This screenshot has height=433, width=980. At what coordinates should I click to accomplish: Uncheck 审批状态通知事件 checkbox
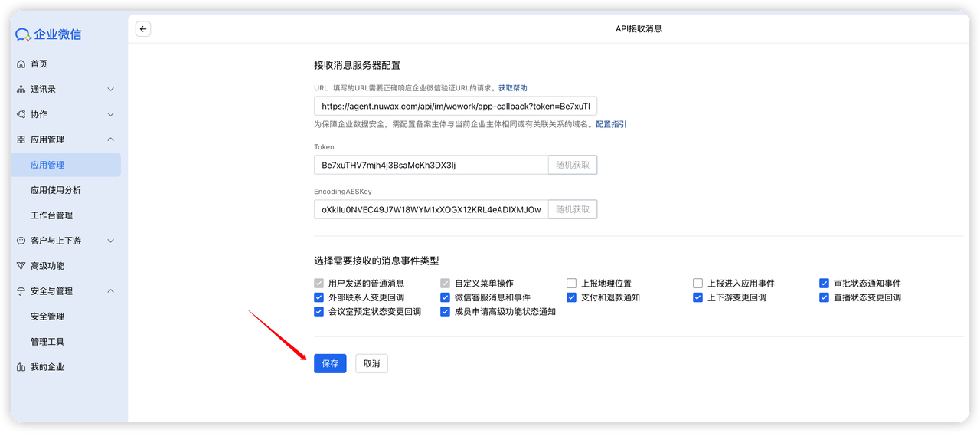825,284
